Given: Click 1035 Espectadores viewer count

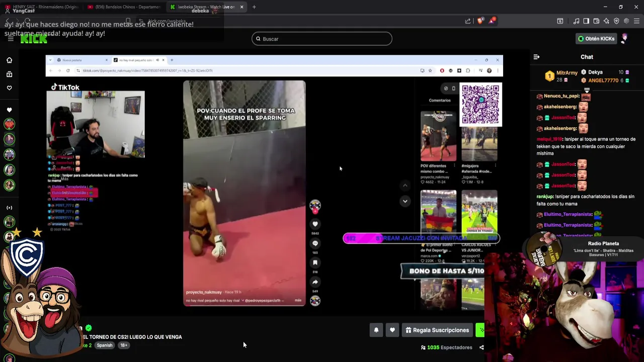Looking at the screenshot, I should [x=446, y=347].
